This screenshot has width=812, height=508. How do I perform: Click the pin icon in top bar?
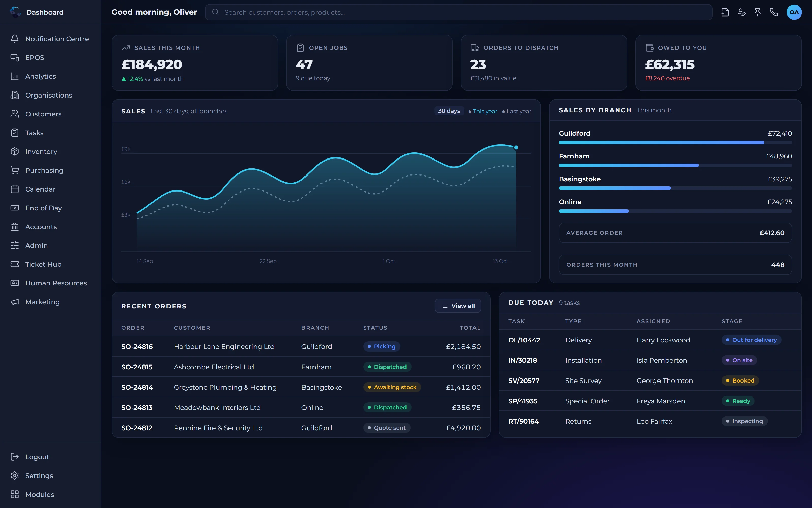coord(758,12)
